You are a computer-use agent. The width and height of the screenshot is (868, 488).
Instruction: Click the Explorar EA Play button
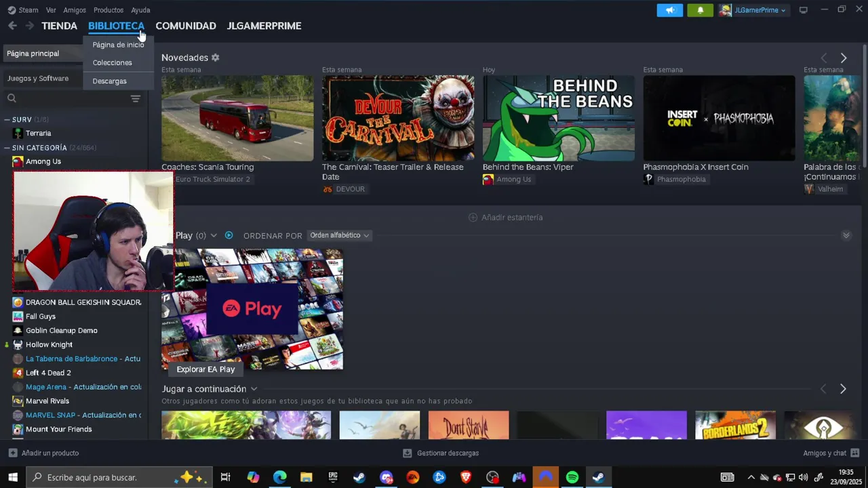point(205,369)
